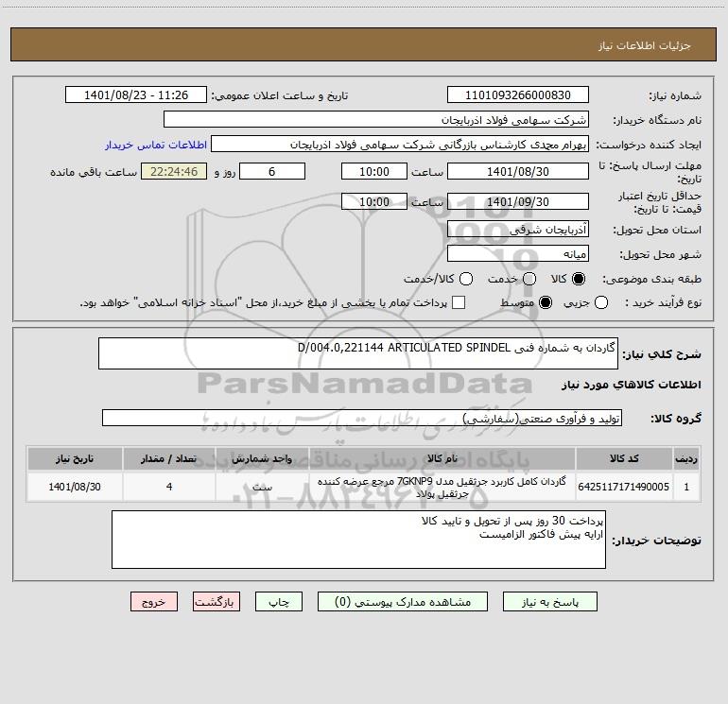The height and width of the screenshot is (704, 728).
Task: Click the واحد شمارش column header
Action: point(262,459)
